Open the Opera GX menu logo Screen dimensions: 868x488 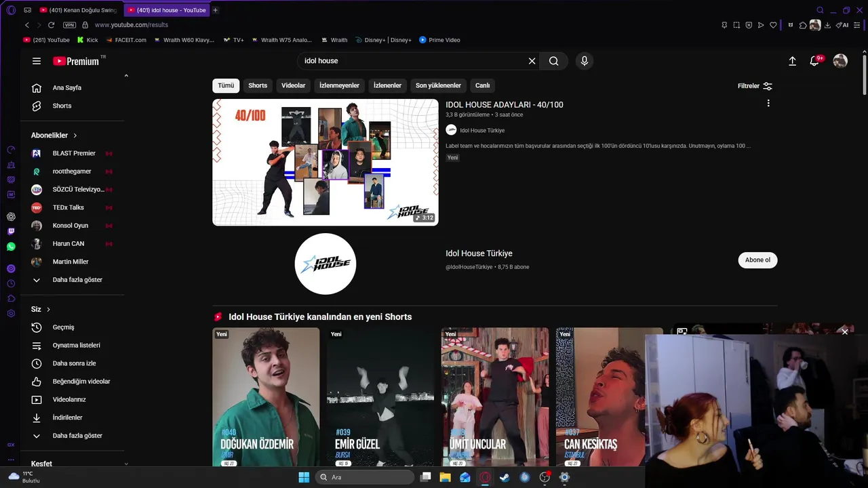tap(11, 10)
